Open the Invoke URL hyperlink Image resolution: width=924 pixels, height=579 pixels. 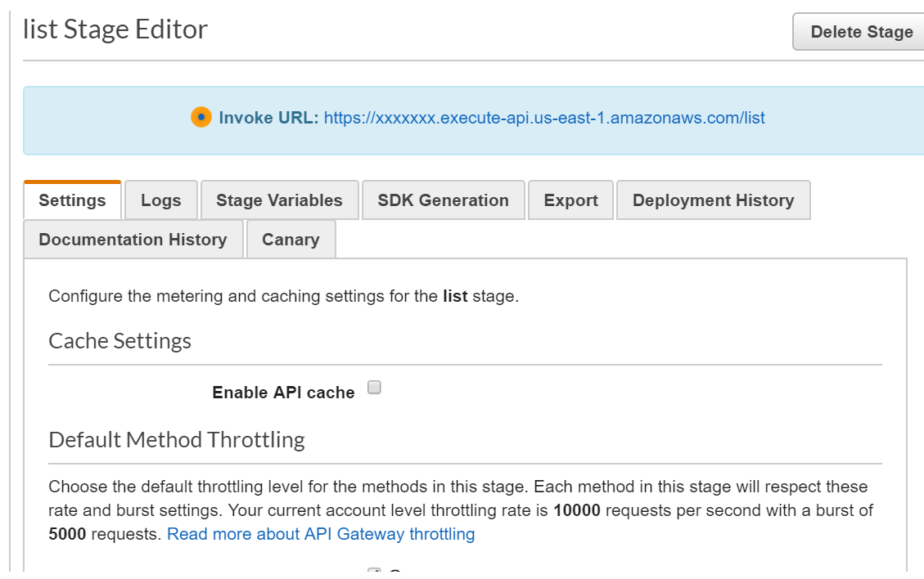[x=544, y=118]
